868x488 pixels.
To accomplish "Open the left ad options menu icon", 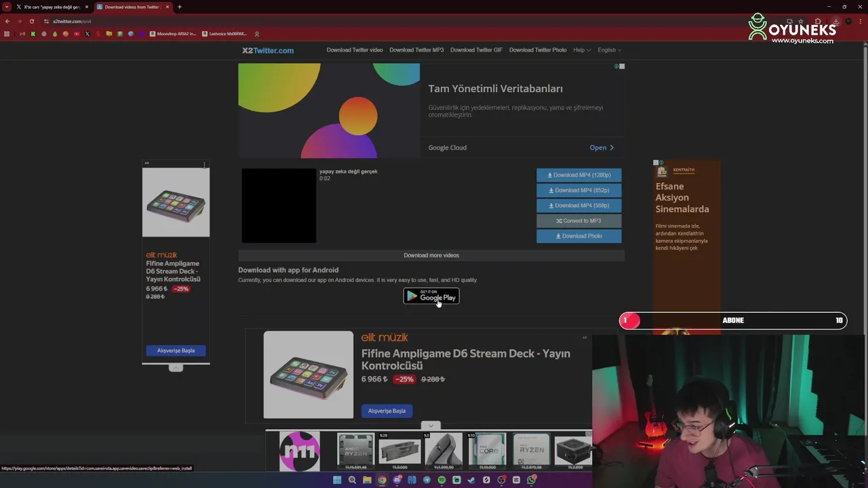I will (204, 165).
